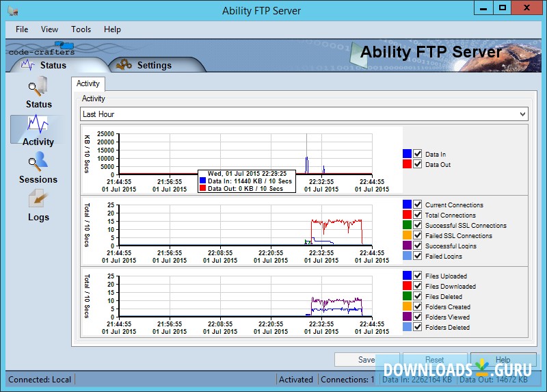547x392 pixels.
Task: Click the green Successful SSL Connections swatch
Action: pos(407,225)
